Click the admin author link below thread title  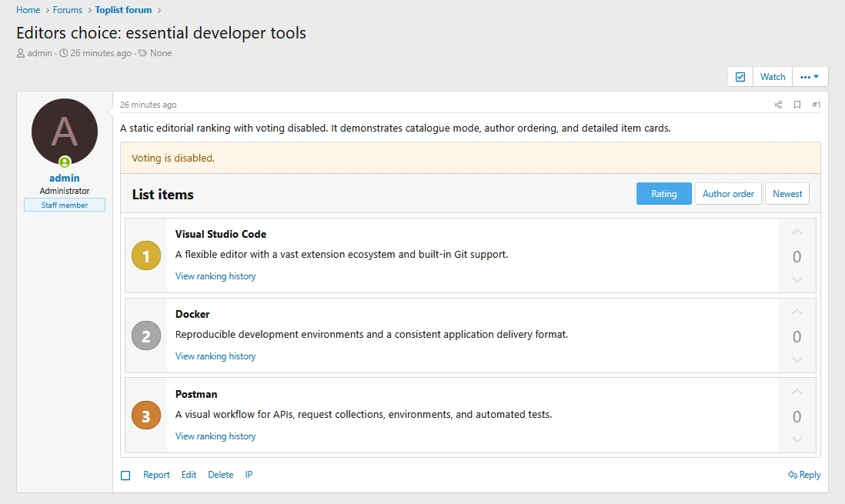[39, 53]
